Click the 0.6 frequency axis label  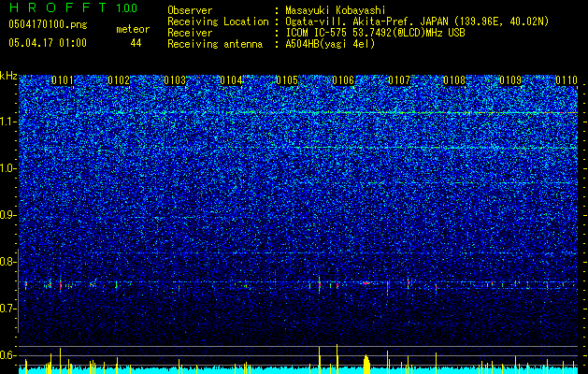click(7, 355)
